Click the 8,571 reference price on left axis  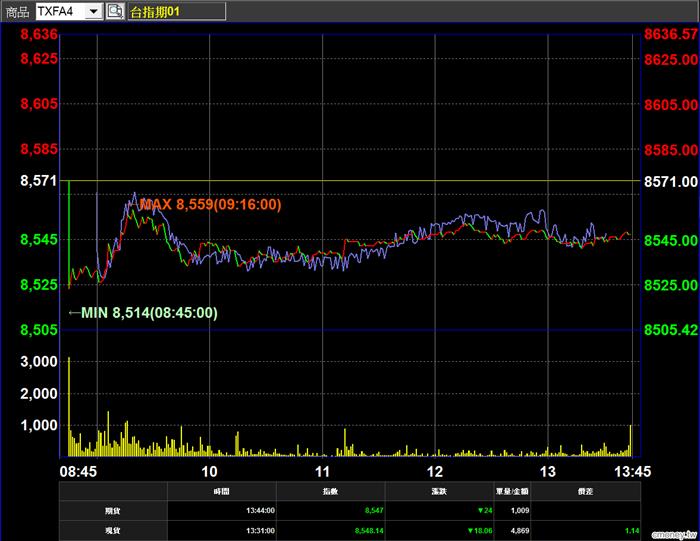(40, 182)
